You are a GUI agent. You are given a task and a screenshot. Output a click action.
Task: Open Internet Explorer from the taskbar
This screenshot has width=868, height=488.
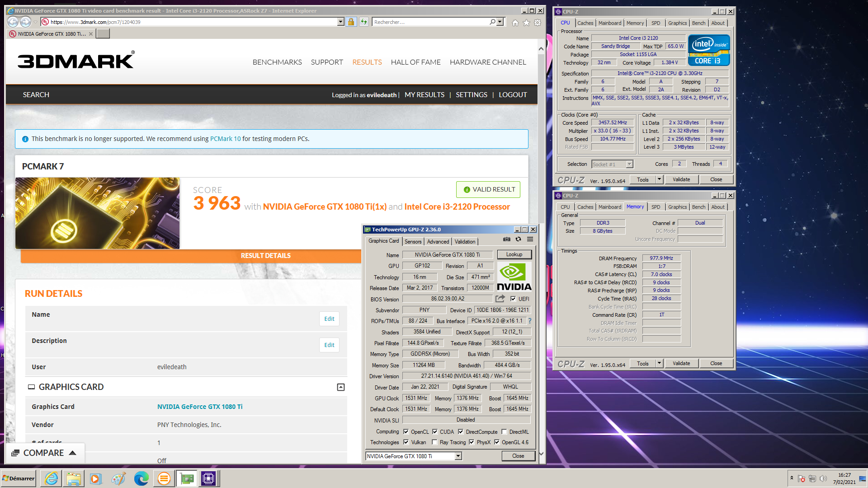pyautogui.click(x=52, y=479)
